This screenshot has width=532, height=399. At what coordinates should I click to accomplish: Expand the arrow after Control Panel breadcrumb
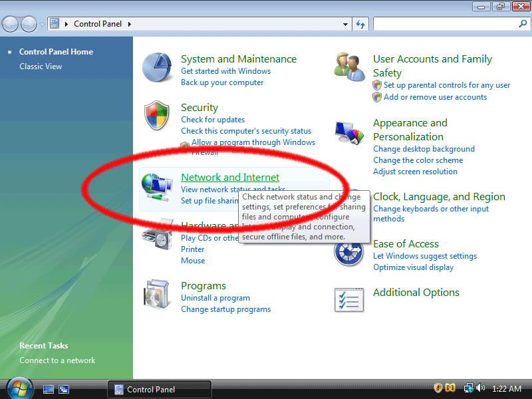click(x=129, y=24)
